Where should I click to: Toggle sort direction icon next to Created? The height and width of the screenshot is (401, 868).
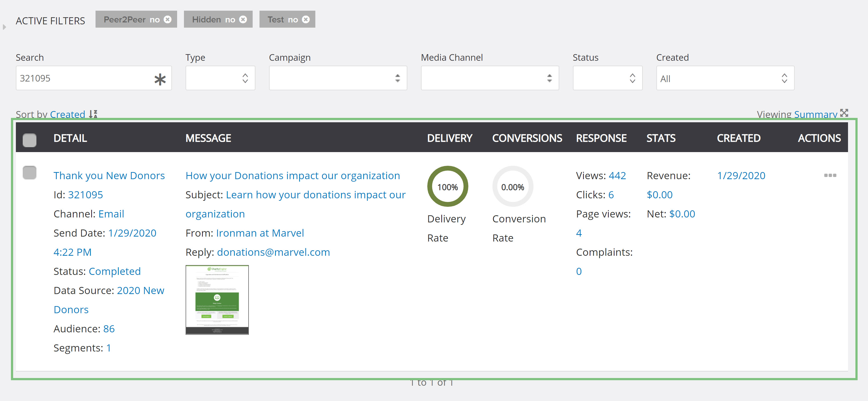coord(93,114)
